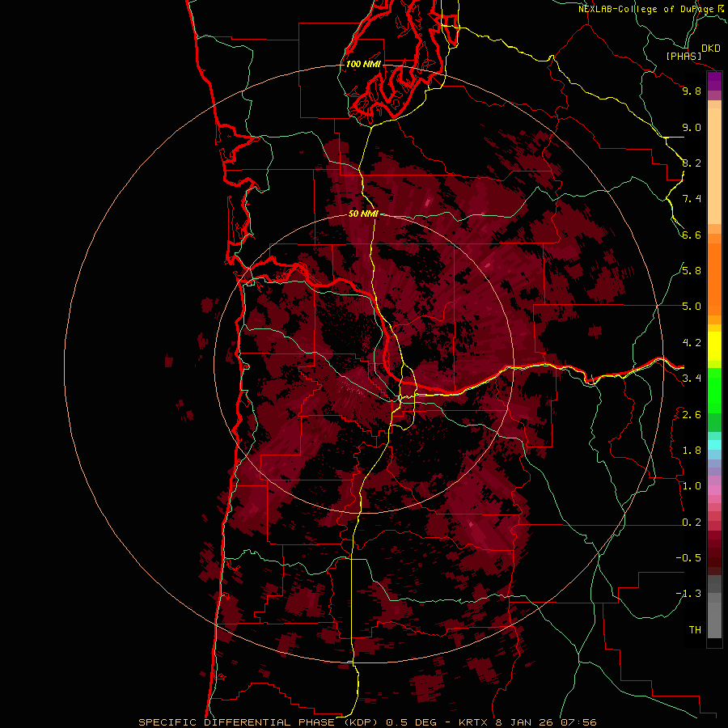Screen dimensions: 728x728
Task: Click the pink segment near 1.0 on scale
Action: 714,490
